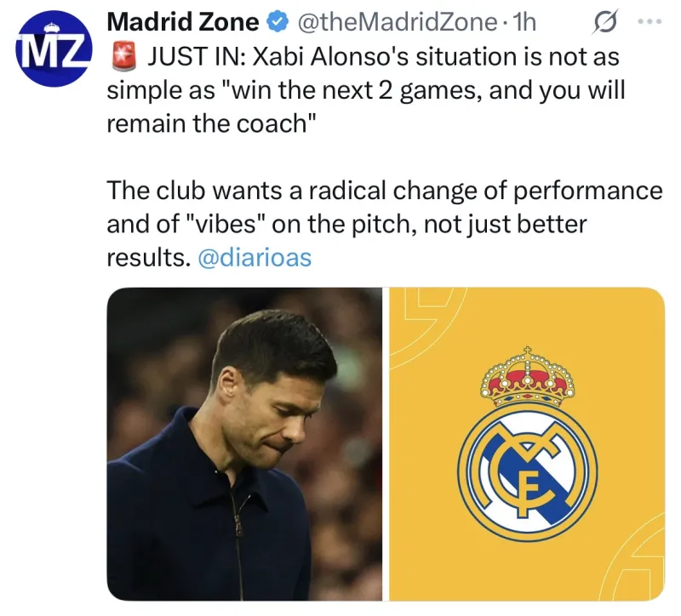Screen dimensions: 681x616
Task: Open the yellow Real Madrid image
Action: tap(527, 444)
